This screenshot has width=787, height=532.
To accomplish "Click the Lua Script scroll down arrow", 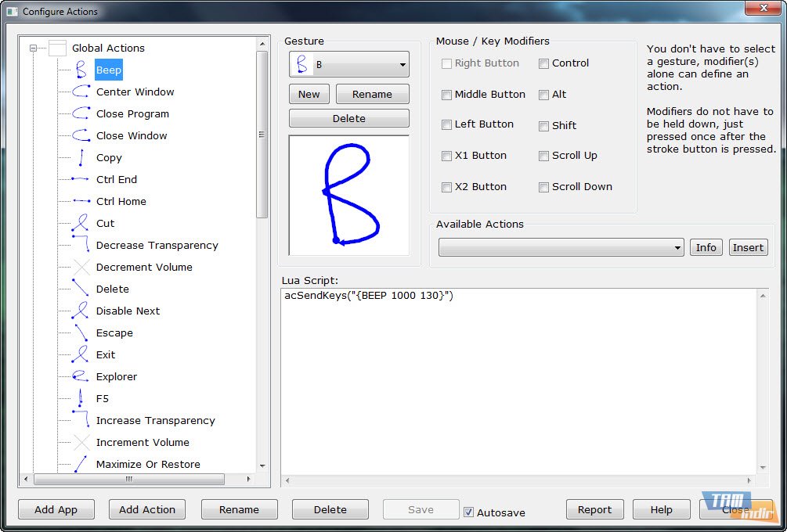I will (763, 468).
